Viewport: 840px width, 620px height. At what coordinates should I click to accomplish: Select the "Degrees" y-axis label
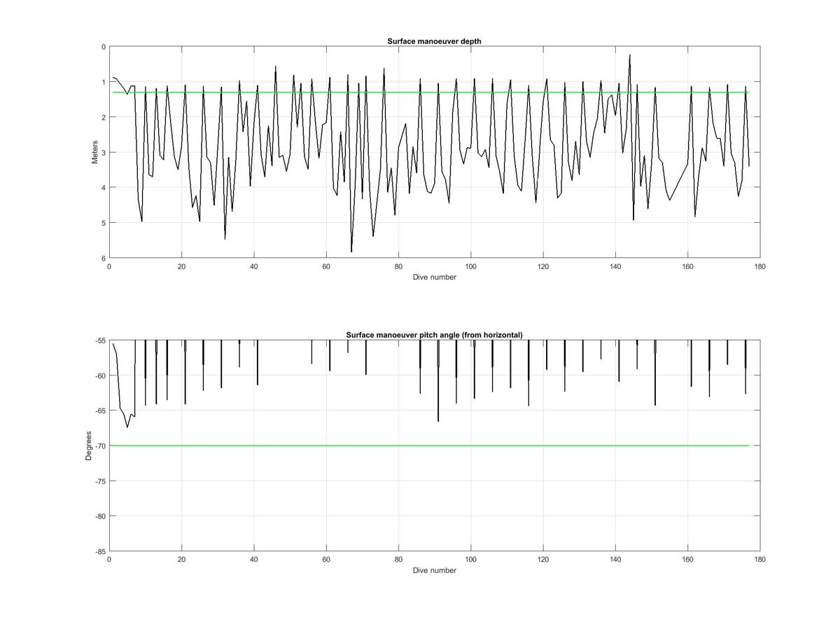click(x=89, y=446)
